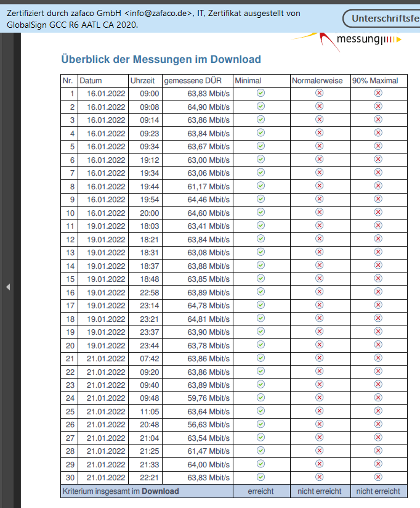Click the value 56,63 Mbit/s

[x=208, y=425]
